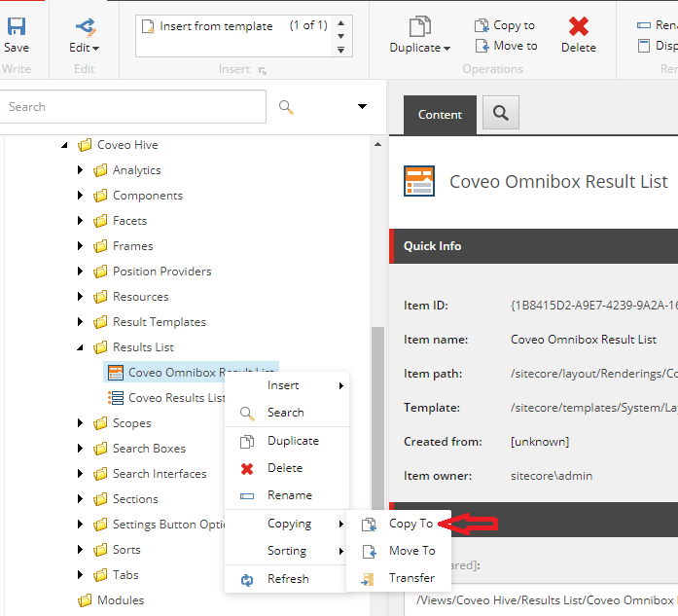Switch to the Content tab
Viewport: 678px width, 616px height.
coord(440,114)
